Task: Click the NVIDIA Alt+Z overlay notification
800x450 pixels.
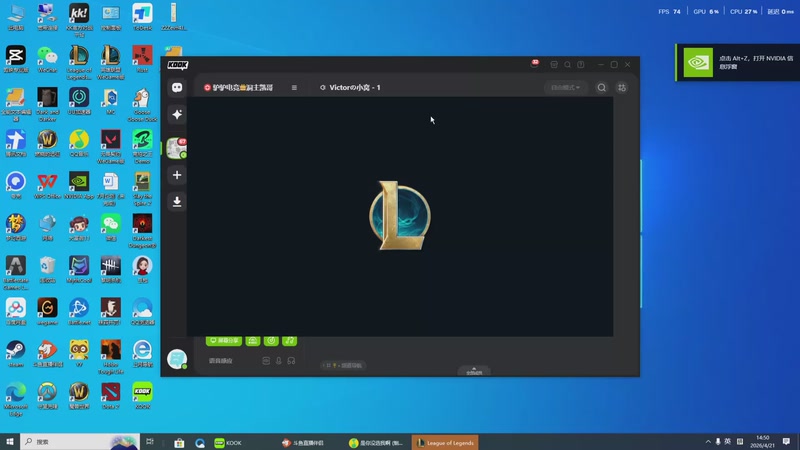Action: click(x=738, y=62)
